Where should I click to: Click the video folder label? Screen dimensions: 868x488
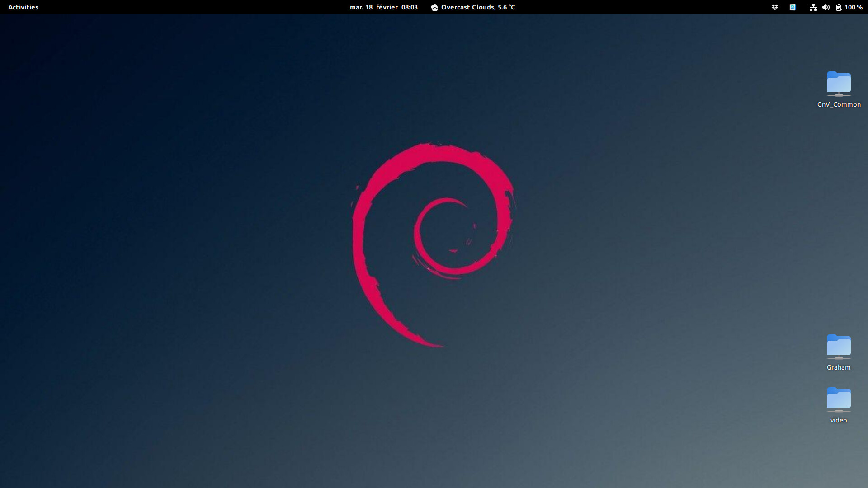coord(839,420)
